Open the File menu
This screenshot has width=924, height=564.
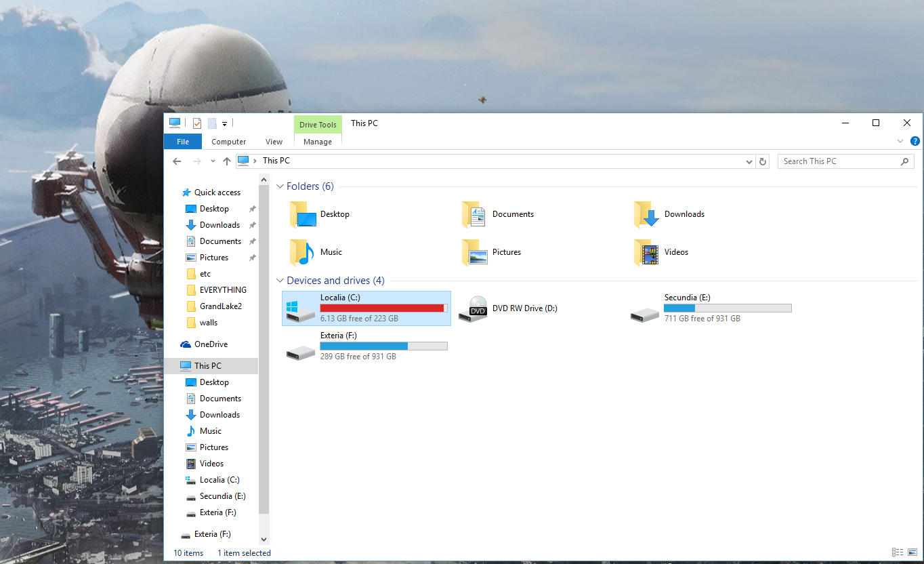(182, 142)
